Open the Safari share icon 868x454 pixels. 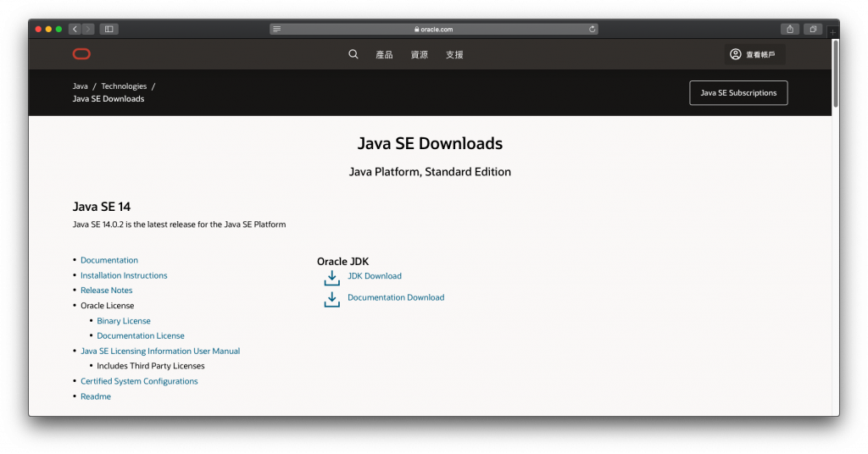[x=790, y=30]
